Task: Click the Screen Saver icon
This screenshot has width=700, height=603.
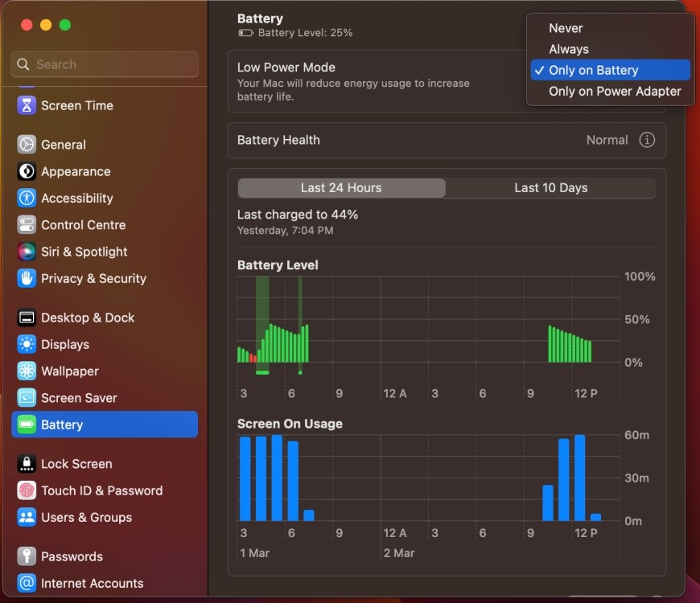Action: pos(27,398)
